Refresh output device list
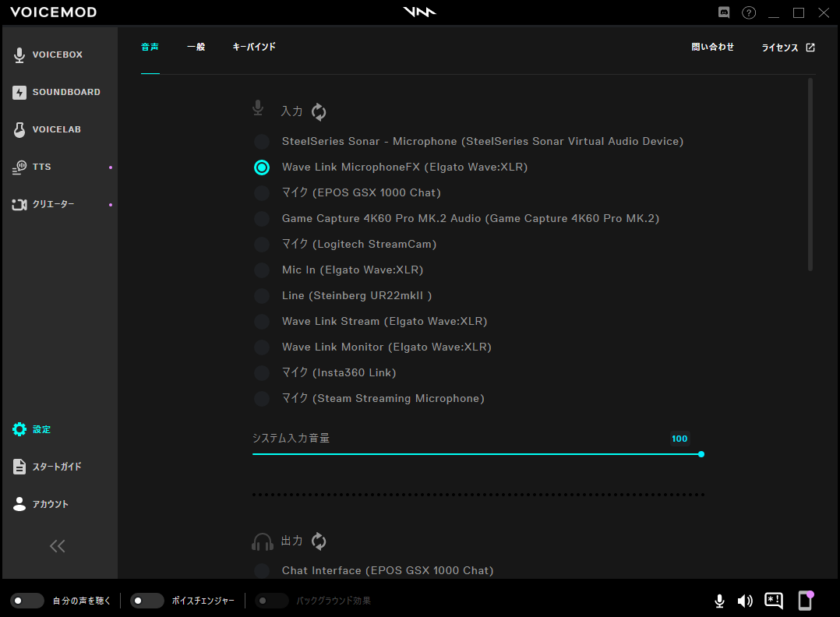 coord(319,541)
